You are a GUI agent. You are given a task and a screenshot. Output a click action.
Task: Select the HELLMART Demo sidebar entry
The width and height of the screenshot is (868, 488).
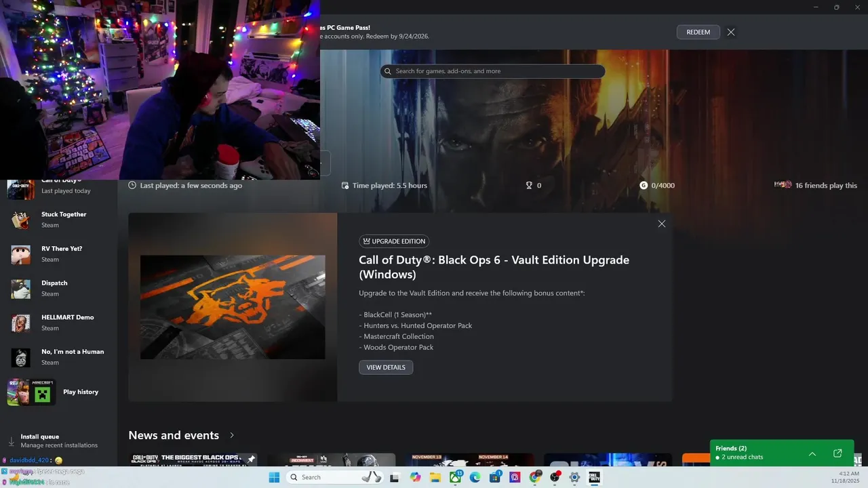[x=59, y=323]
